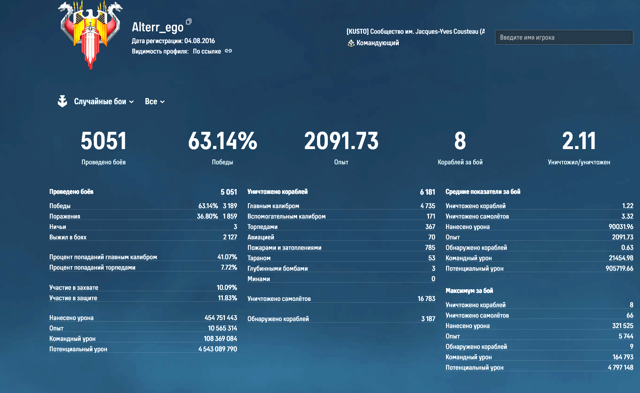Click the Alterr_ego player name
Image resolution: width=640 pixels, height=393 pixels.
158,27
